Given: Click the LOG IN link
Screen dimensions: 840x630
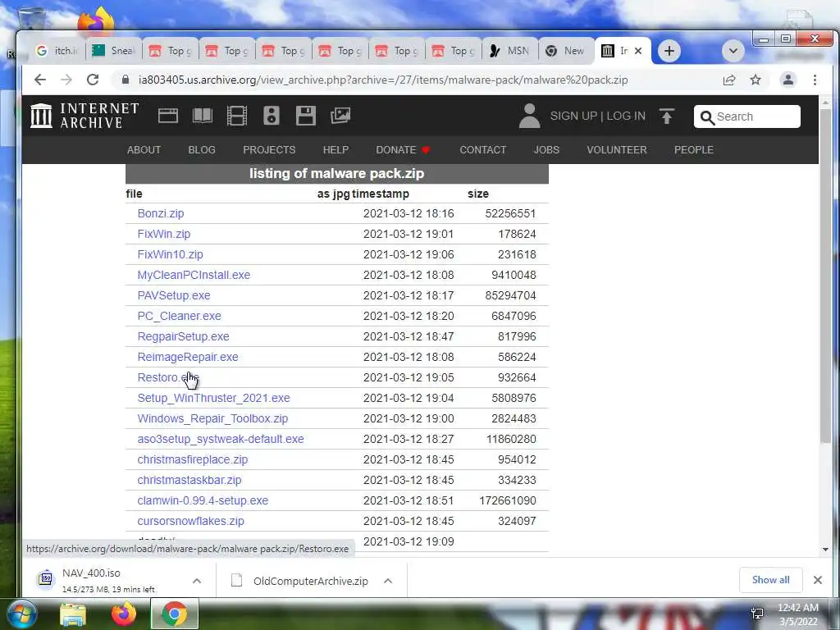Looking at the screenshot, I should 626,116.
